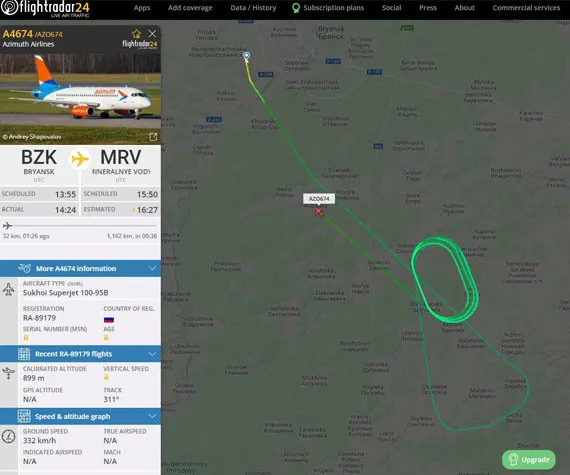This screenshot has width=570, height=475.
Task: Click the blue origin pin marker at Bryansk
Action: pyautogui.click(x=246, y=56)
